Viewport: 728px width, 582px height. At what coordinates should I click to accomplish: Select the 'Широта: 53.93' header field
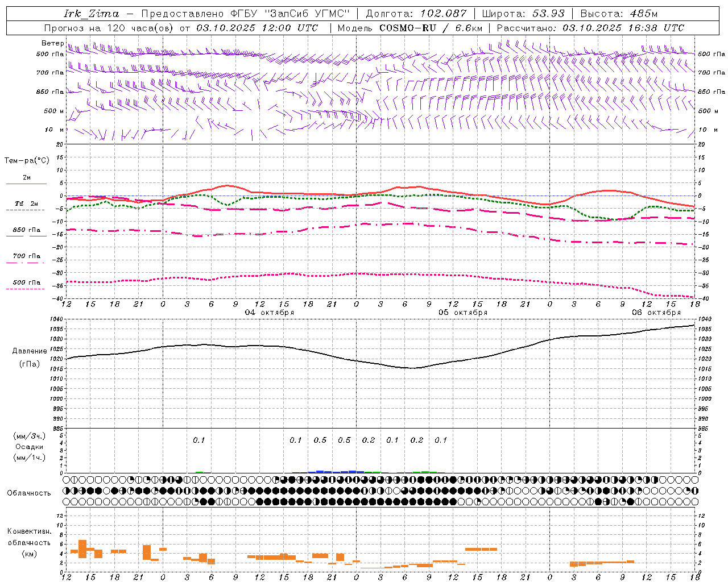[523, 14]
